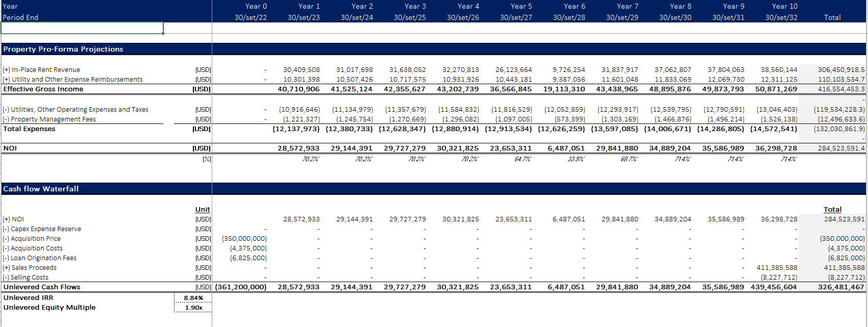Select the 30/set/23 period end date
The height and width of the screenshot is (327, 868).
pos(304,17)
